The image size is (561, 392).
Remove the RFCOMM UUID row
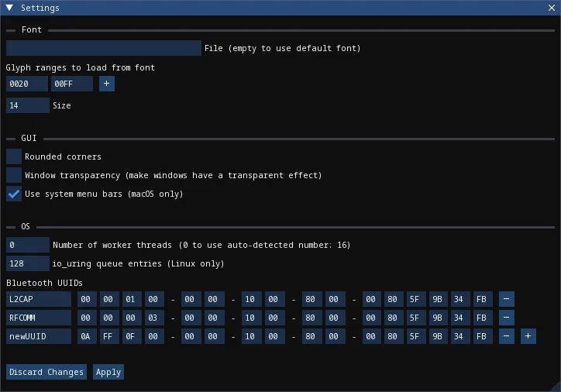pos(506,318)
